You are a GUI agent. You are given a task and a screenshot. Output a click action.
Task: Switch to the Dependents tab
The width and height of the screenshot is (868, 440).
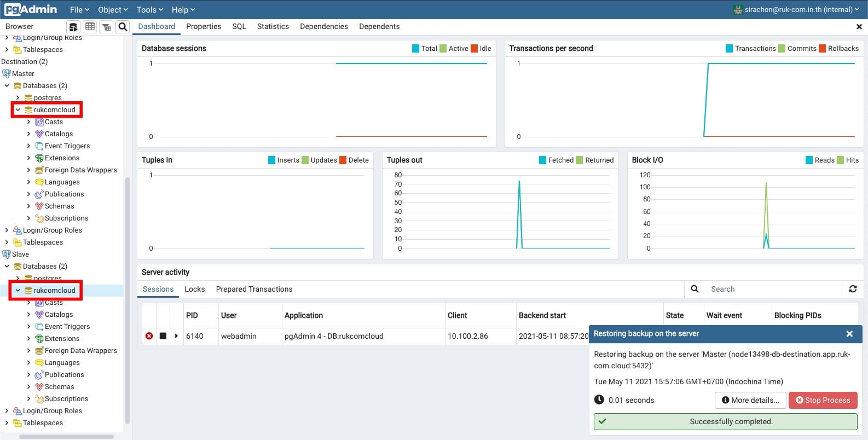coord(379,26)
